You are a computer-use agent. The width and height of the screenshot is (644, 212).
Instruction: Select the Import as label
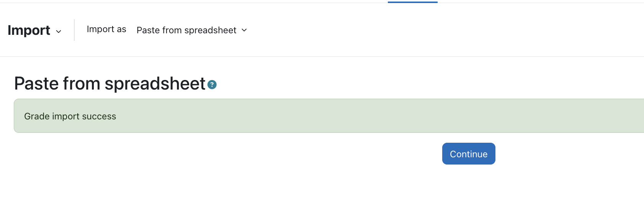[x=106, y=29]
